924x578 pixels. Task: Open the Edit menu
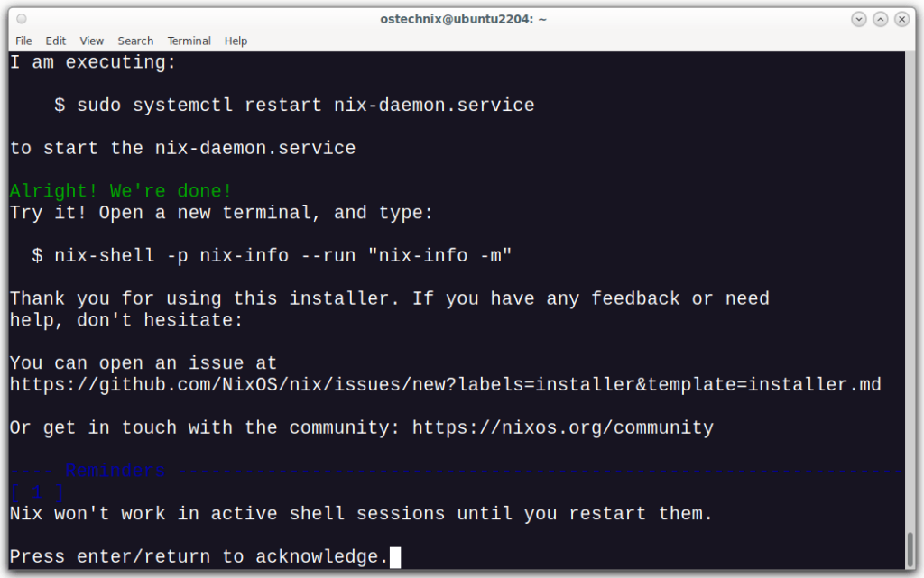(55, 41)
